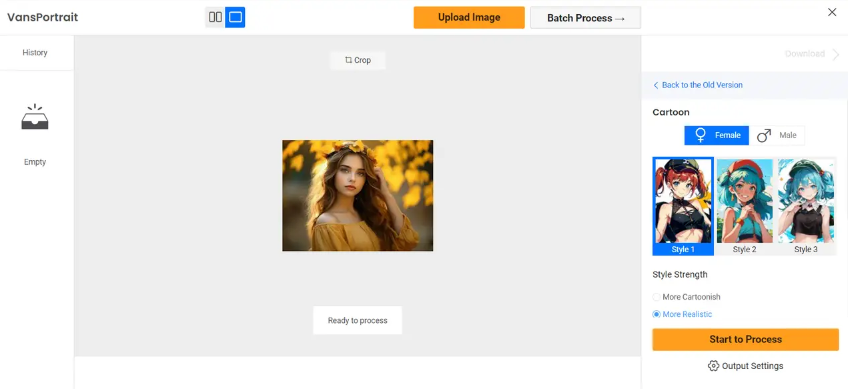Switch to split compare view icon
Screen dimensions: 848x389
click(x=215, y=17)
